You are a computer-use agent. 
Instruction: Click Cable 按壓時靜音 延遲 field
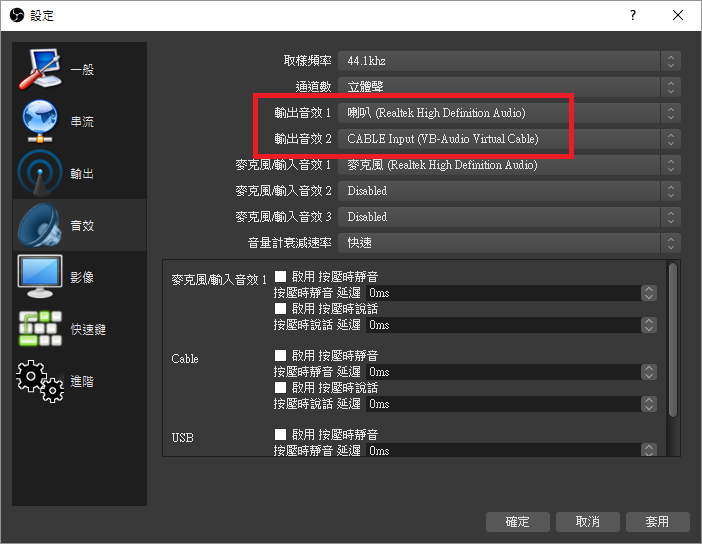click(504, 372)
